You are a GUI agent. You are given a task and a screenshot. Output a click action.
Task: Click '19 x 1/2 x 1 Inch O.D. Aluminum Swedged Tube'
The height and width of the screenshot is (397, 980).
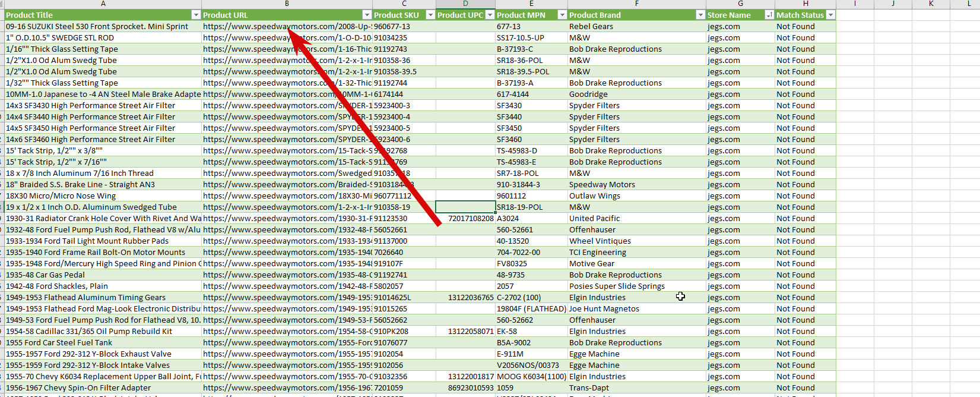click(103, 207)
